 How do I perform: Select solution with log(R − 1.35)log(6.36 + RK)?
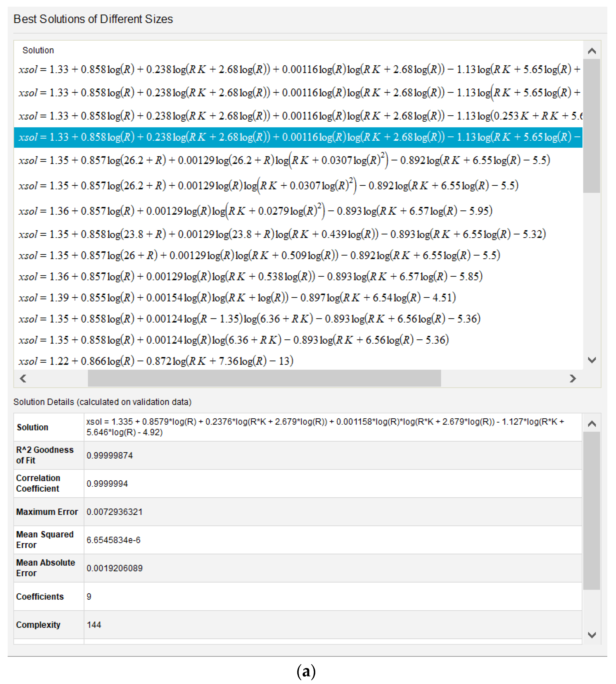coord(249,319)
